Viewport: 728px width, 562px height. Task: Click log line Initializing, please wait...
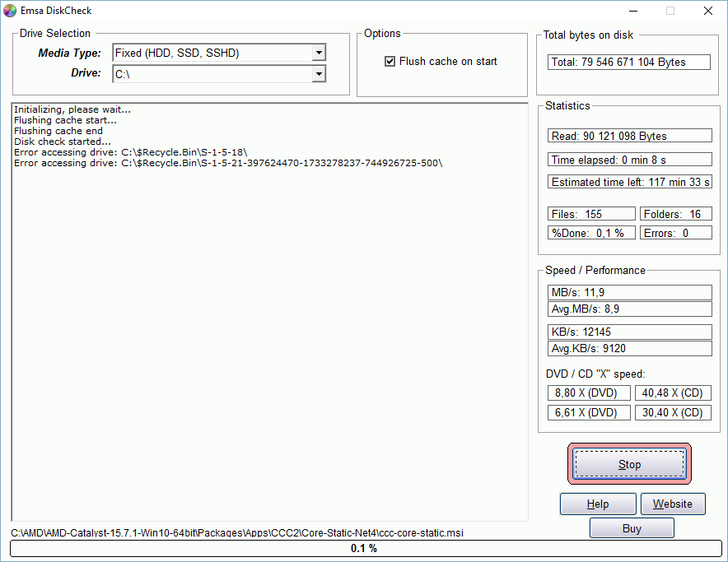tap(72, 109)
